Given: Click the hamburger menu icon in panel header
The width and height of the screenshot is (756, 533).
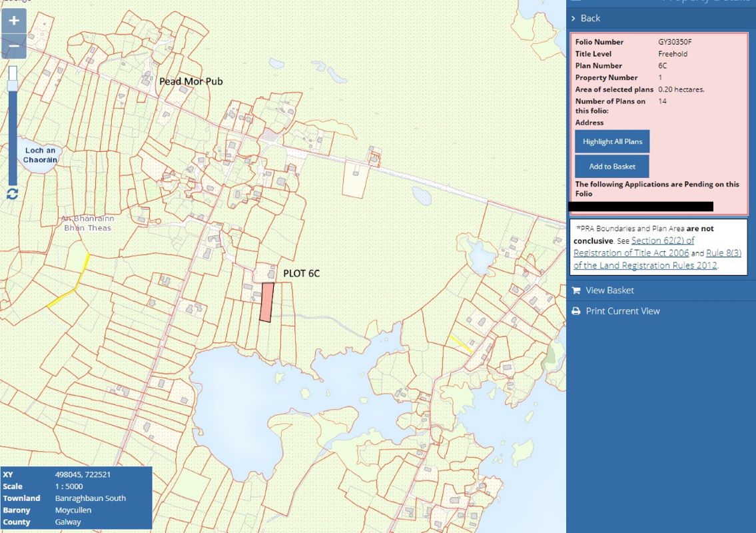Looking at the screenshot, I should coord(577,2).
